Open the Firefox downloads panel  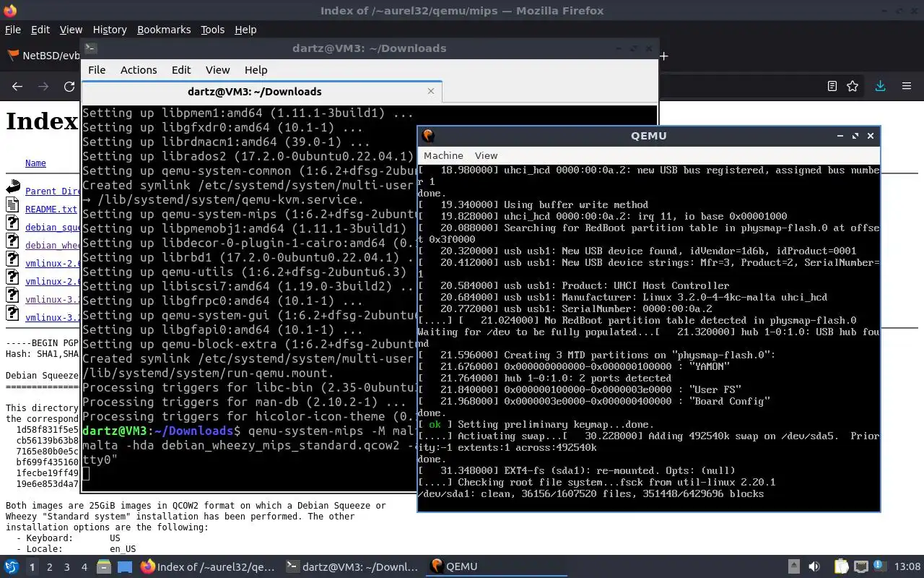[880, 86]
